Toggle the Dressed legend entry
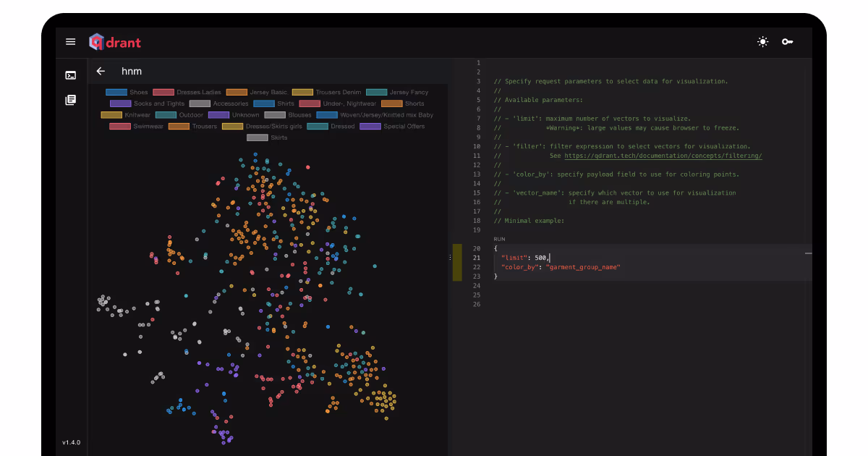 [331, 126]
